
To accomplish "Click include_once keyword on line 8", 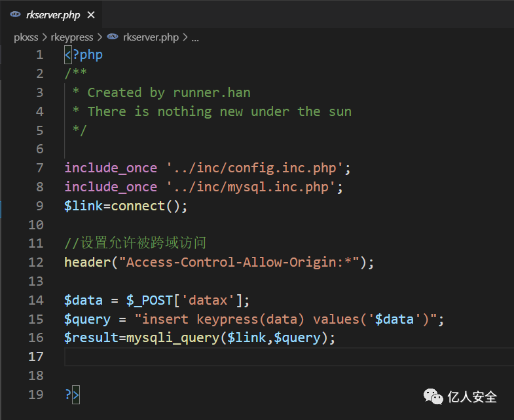I will point(111,187).
